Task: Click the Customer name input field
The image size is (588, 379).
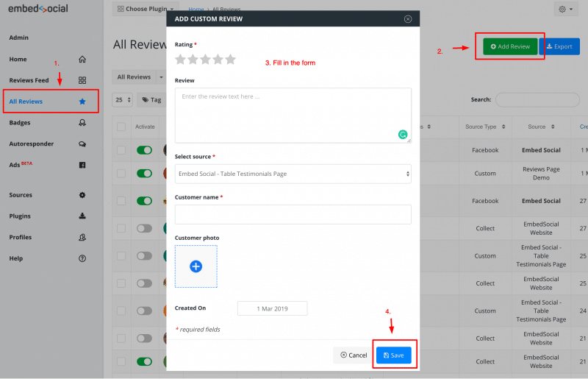Action: coord(293,214)
